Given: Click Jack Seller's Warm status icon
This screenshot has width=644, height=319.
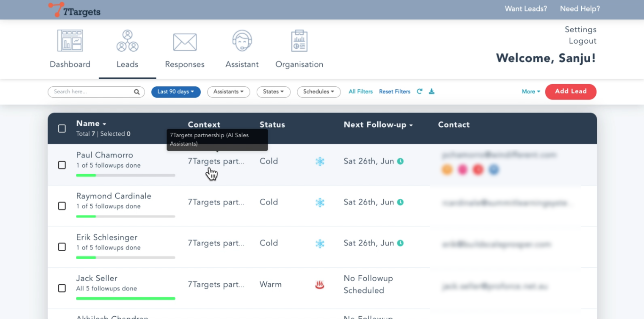Looking at the screenshot, I should pos(320,285).
